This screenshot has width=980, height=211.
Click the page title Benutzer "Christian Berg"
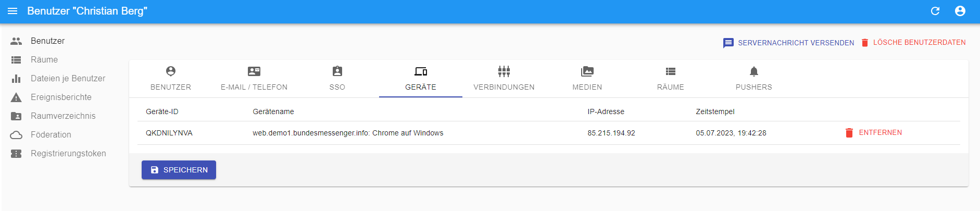tap(87, 11)
